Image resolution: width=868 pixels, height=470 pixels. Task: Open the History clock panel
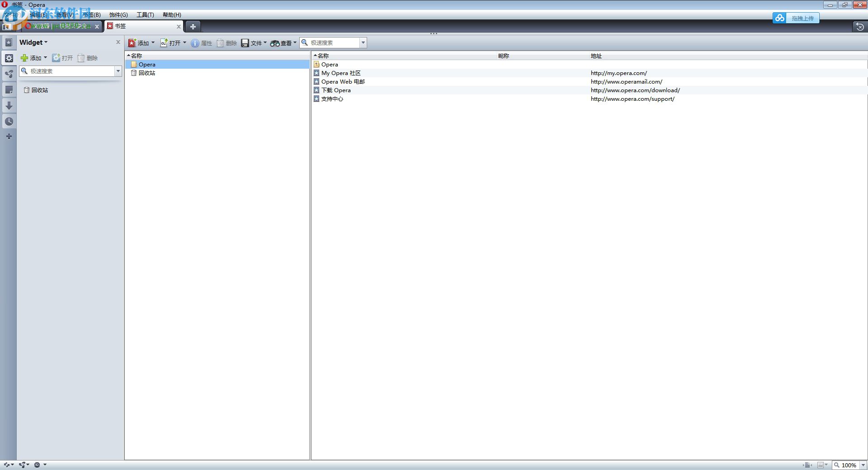click(9, 121)
